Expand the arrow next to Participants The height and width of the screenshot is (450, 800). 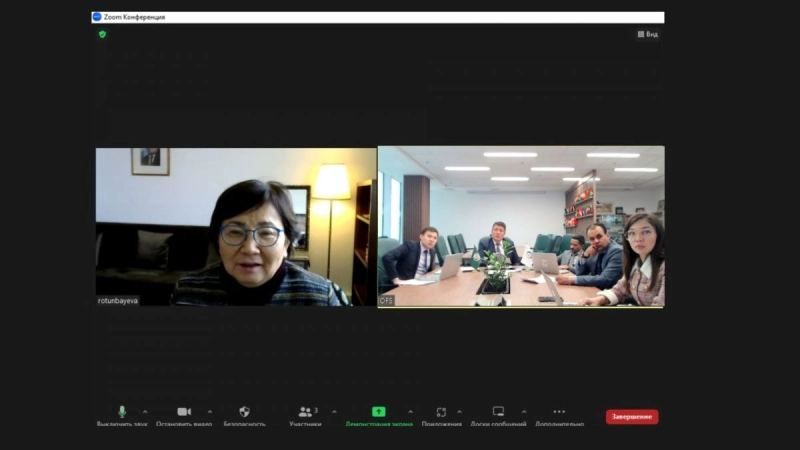pyautogui.click(x=334, y=411)
